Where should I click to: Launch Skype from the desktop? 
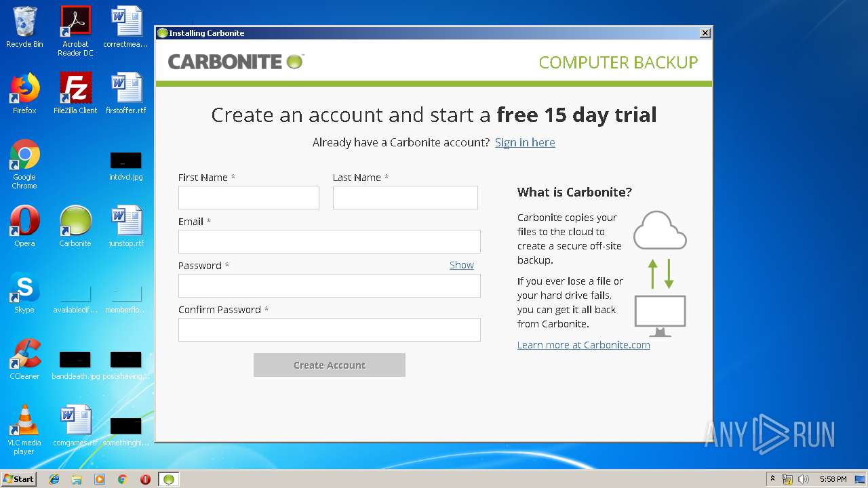click(x=24, y=293)
